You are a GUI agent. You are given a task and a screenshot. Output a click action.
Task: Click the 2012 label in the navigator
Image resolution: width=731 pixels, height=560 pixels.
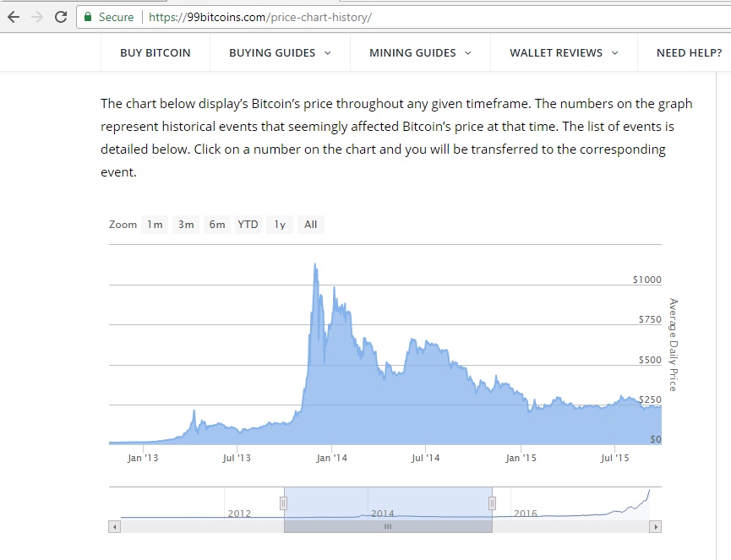pos(239,514)
